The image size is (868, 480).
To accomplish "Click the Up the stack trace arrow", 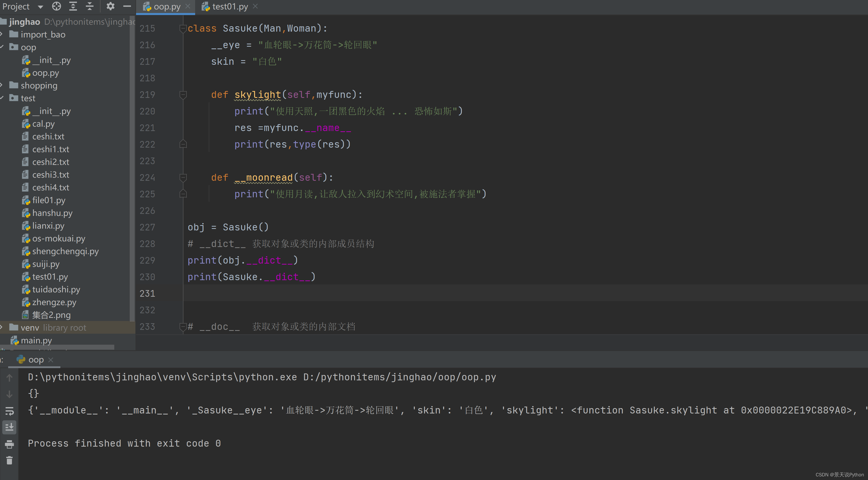I will (9, 378).
